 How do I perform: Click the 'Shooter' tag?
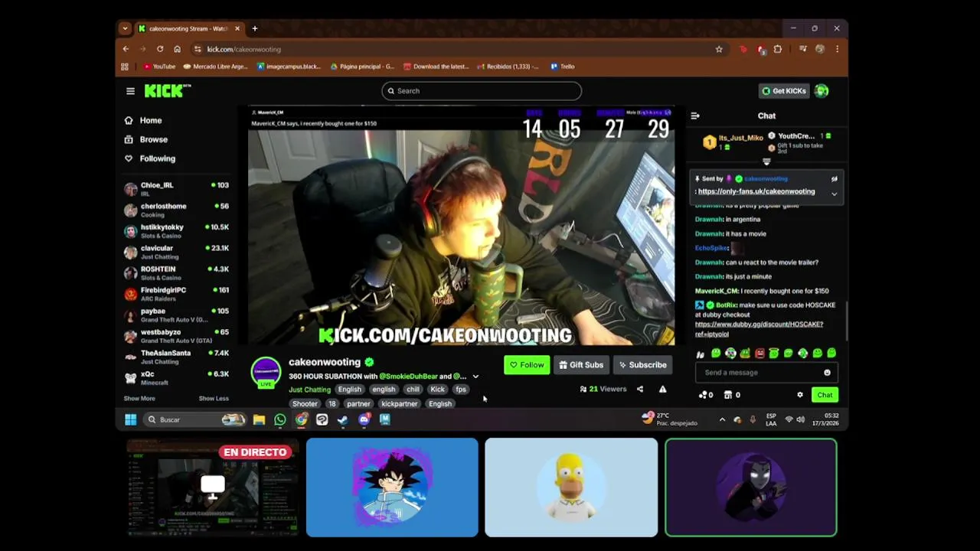tap(305, 404)
